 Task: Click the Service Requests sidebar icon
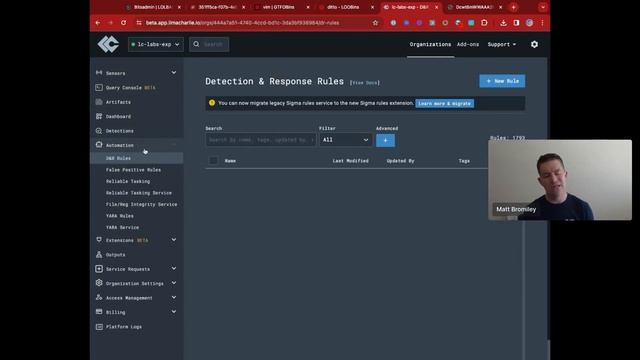pos(99,269)
